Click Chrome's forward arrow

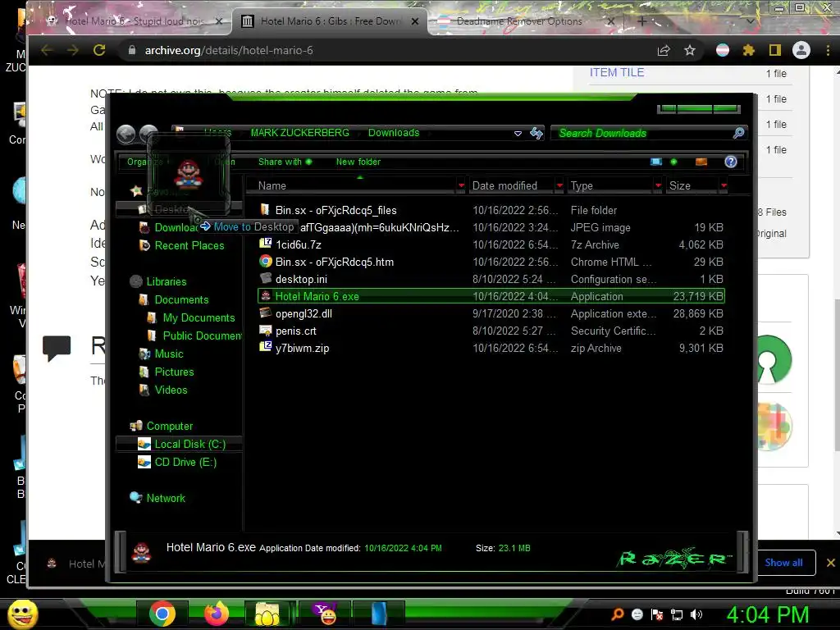[73, 50]
